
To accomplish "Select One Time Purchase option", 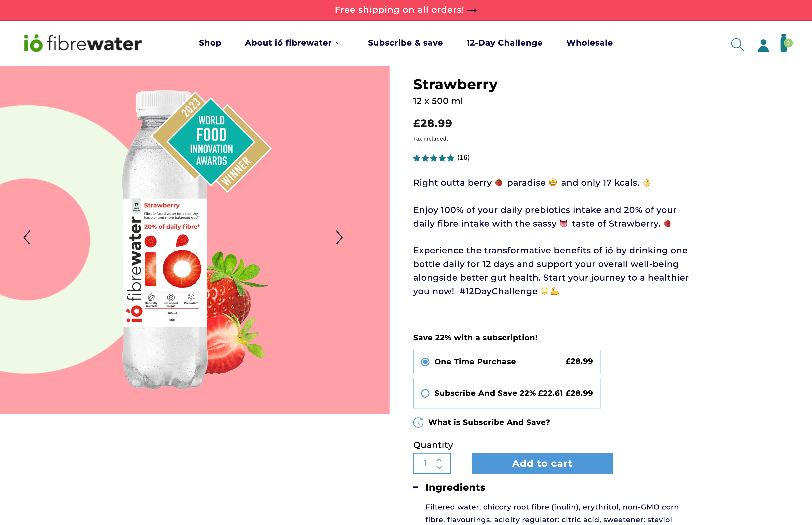I will click(x=425, y=362).
